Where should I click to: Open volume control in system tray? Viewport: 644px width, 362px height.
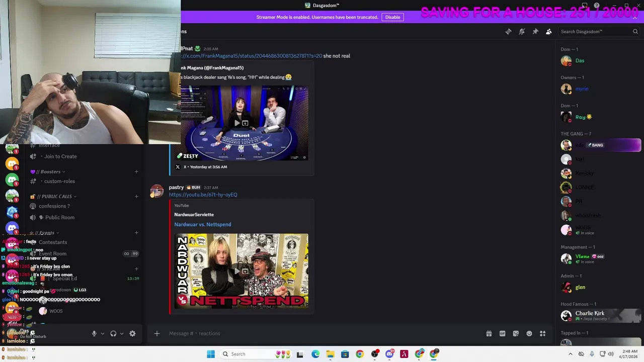point(610,354)
